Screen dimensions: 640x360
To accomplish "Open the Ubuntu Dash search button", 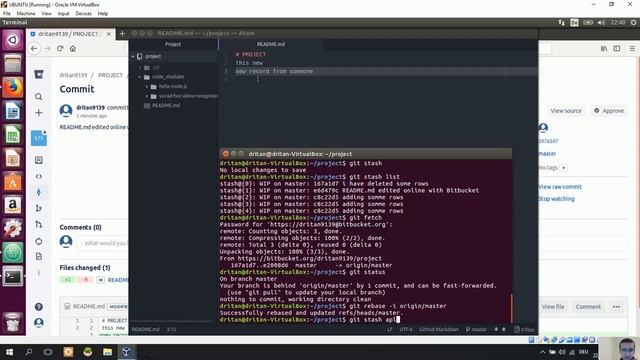I will click(13, 40).
